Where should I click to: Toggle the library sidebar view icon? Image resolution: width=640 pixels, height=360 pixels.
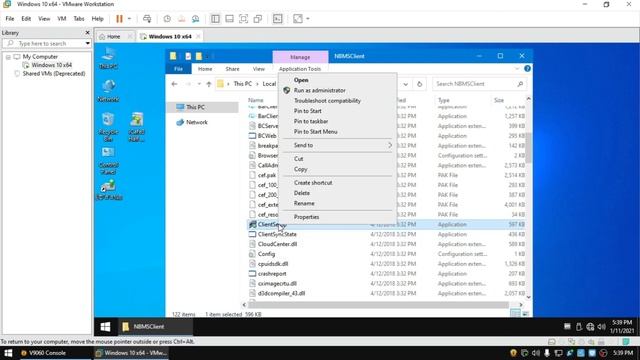[x=215, y=19]
